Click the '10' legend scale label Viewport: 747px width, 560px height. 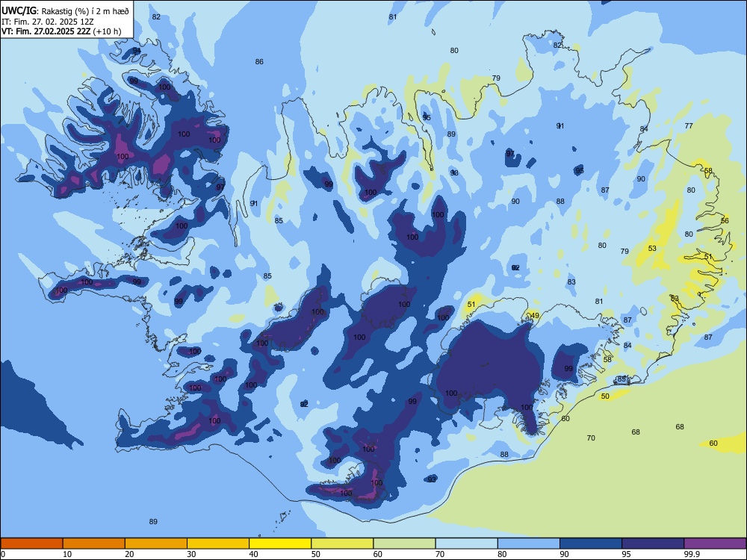click(x=67, y=554)
